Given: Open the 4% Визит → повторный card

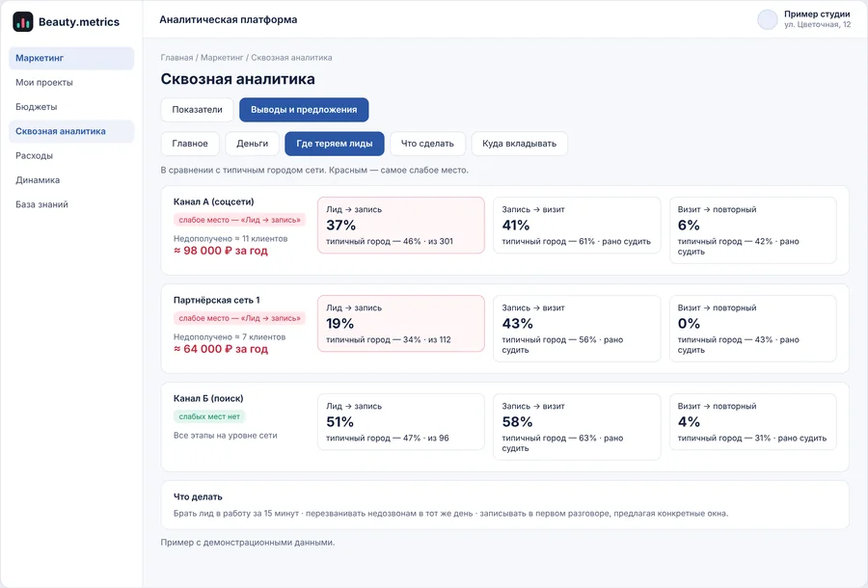Looking at the screenshot, I should click(753, 422).
